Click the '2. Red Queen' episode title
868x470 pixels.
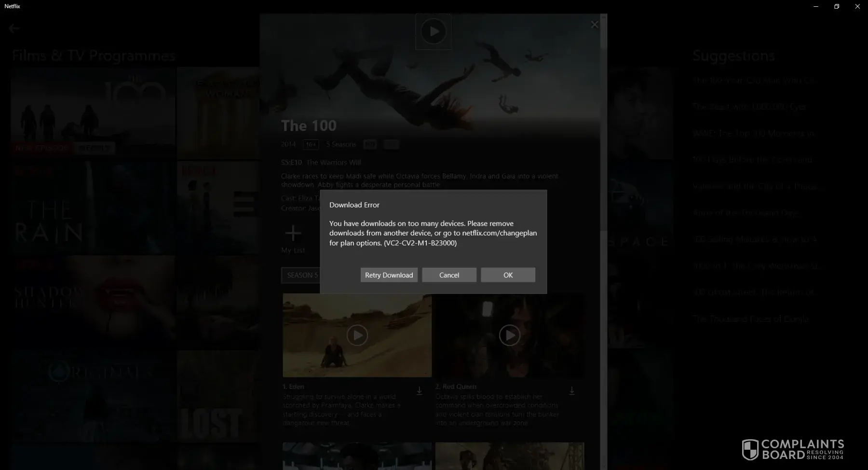tap(456, 387)
